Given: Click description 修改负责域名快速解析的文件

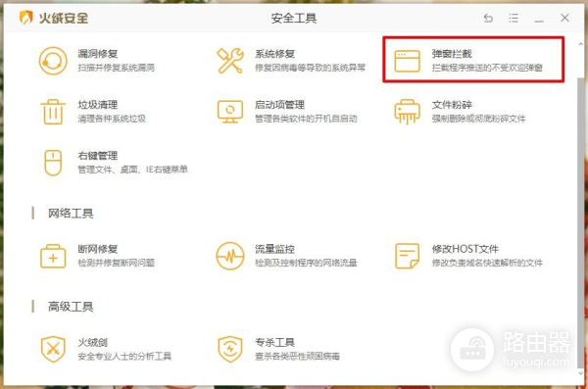Looking at the screenshot, I should [487, 263].
